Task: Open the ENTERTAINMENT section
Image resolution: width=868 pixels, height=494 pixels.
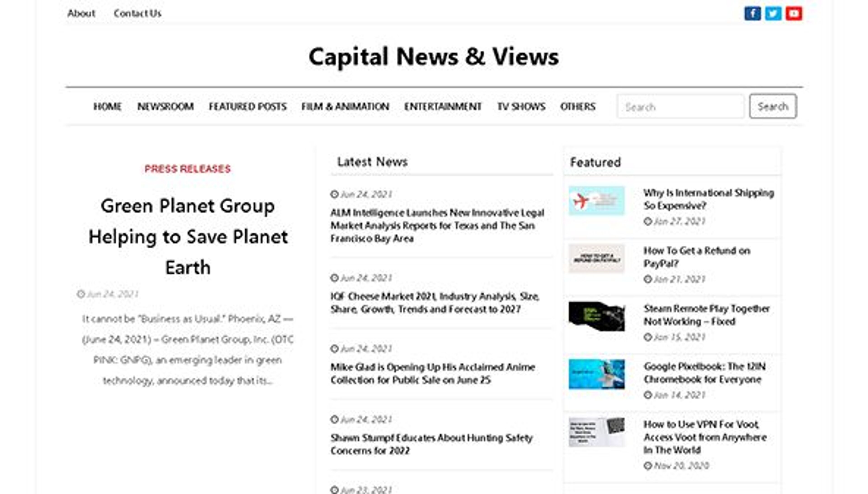Action: (x=442, y=106)
